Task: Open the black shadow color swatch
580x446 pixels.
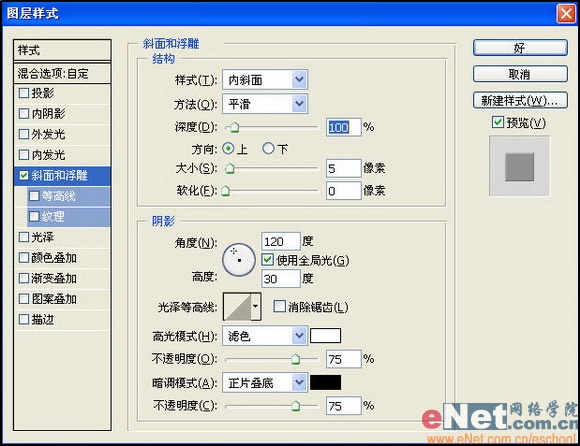Action: (326, 383)
